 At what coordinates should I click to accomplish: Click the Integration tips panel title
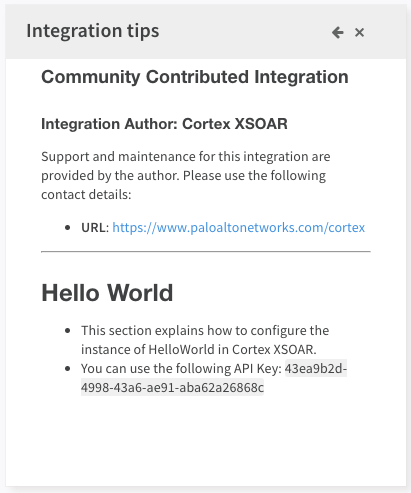(93, 31)
